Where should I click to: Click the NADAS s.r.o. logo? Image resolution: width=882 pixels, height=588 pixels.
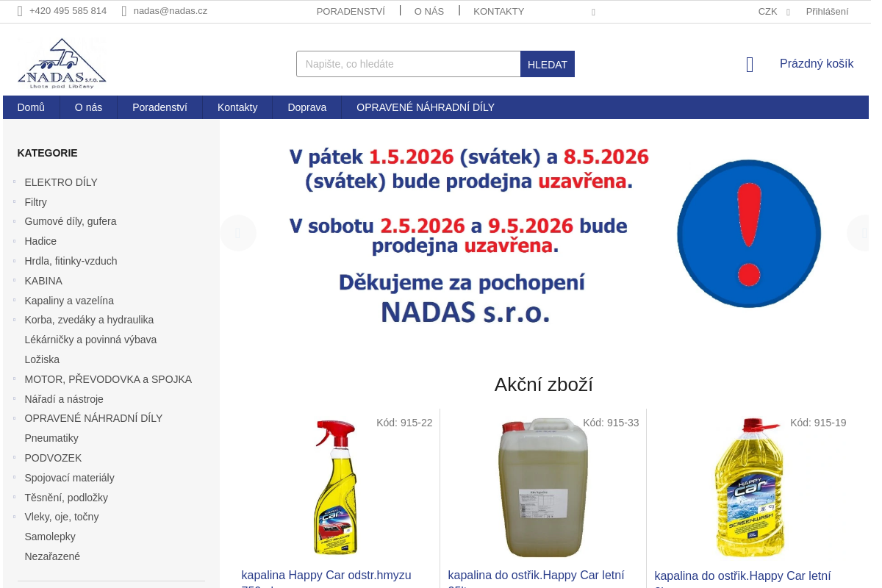click(x=62, y=63)
